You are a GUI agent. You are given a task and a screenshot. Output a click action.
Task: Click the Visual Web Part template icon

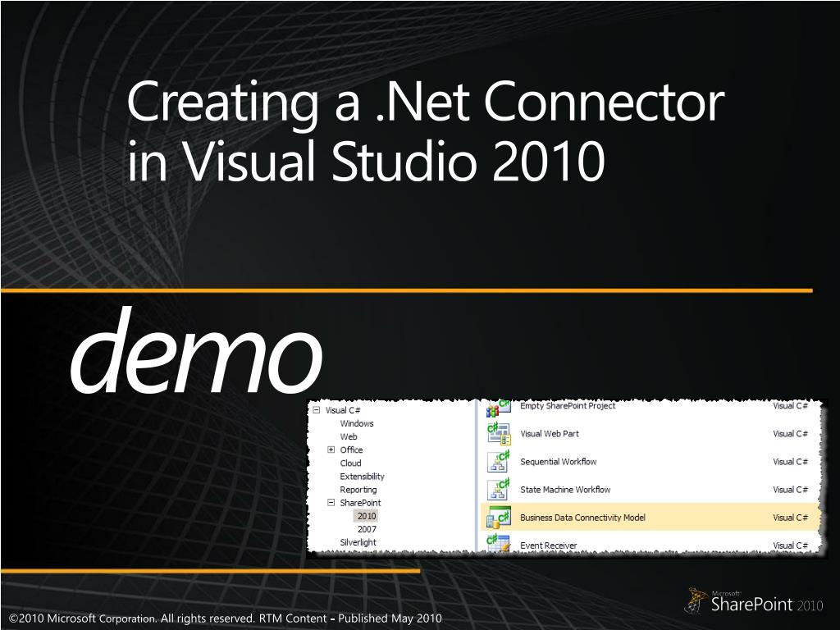(x=498, y=434)
